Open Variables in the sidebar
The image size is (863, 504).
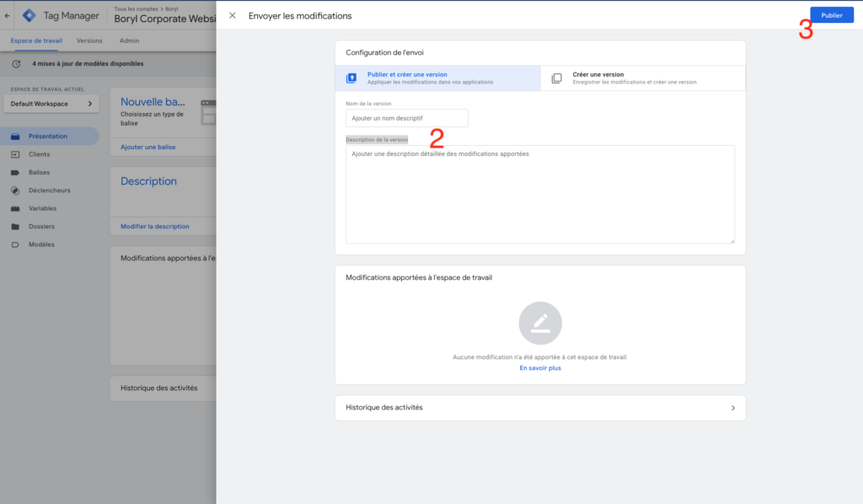click(42, 208)
